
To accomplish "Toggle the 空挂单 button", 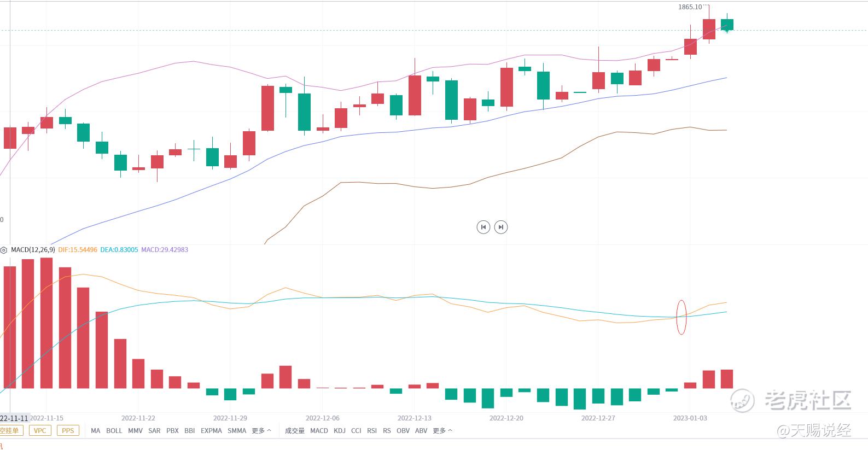I will (9, 431).
